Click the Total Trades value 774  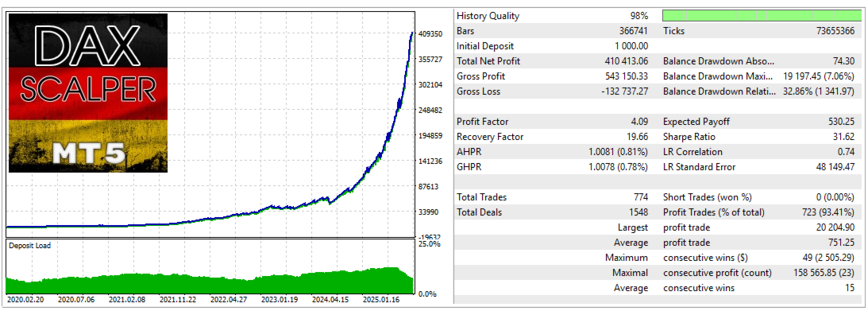click(641, 197)
